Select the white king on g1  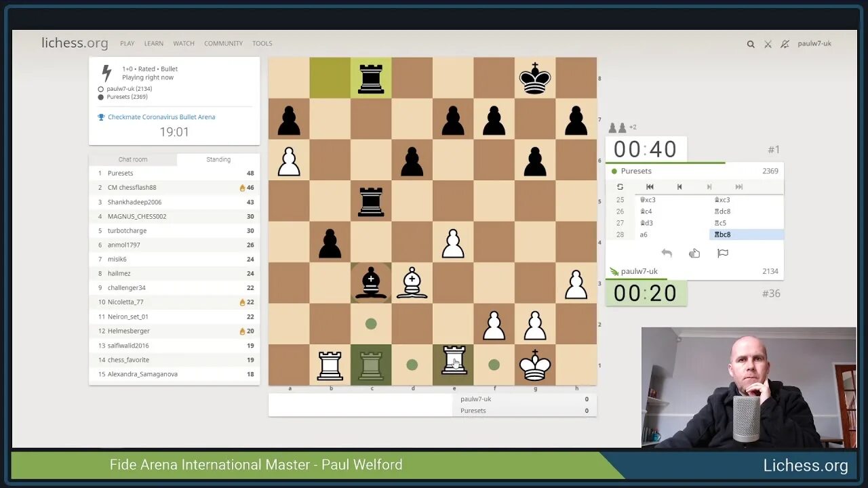(x=535, y=365)
